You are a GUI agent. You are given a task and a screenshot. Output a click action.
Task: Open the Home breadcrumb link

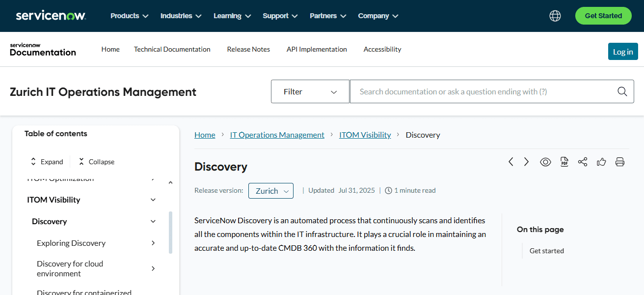(x=205, y=135)
